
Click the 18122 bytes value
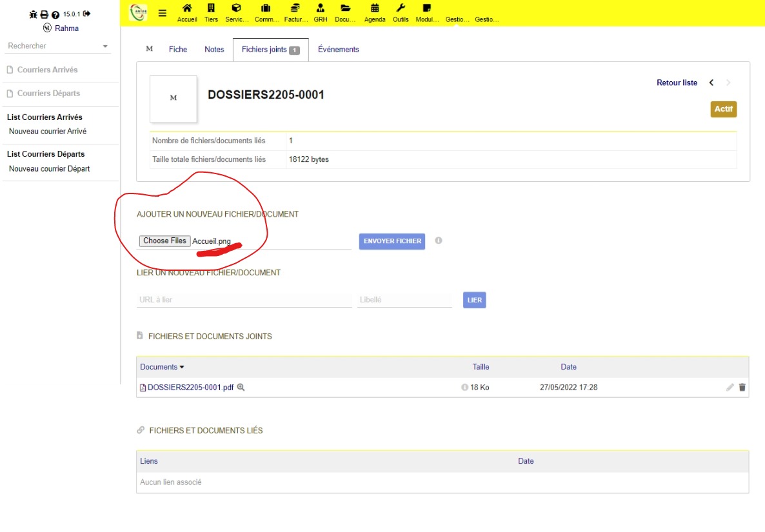309,159
